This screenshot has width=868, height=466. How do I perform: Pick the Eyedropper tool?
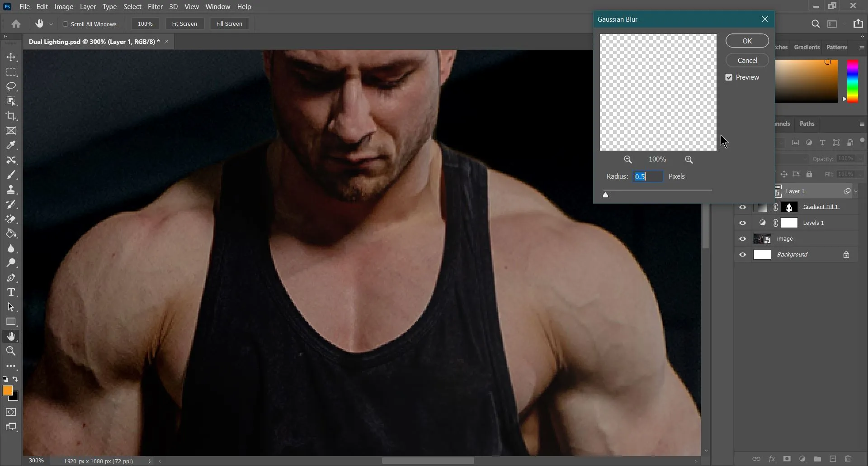[11, 146]
